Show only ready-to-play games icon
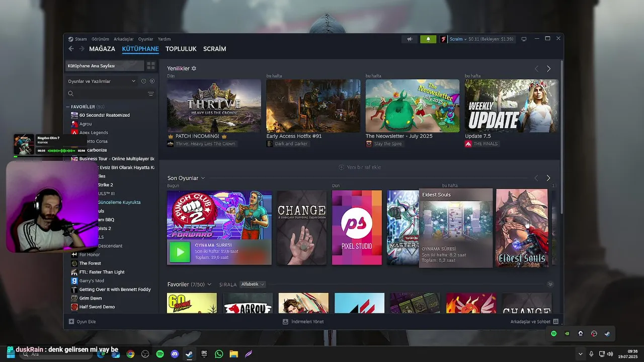The image size is (644, 362). coord(152,81)
